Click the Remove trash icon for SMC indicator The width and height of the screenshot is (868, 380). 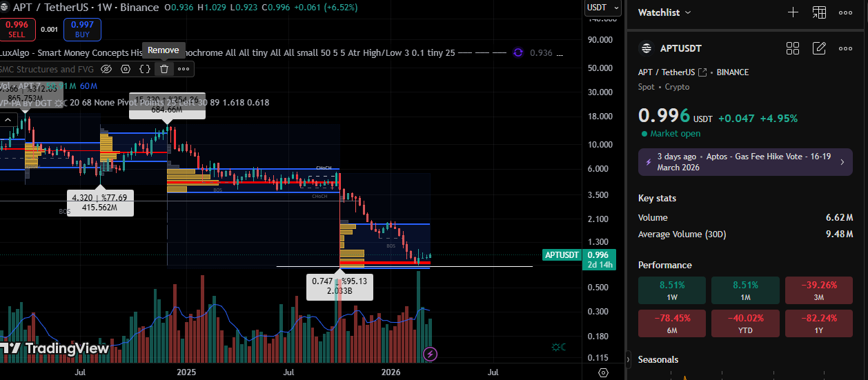click(x=164, y=69)
